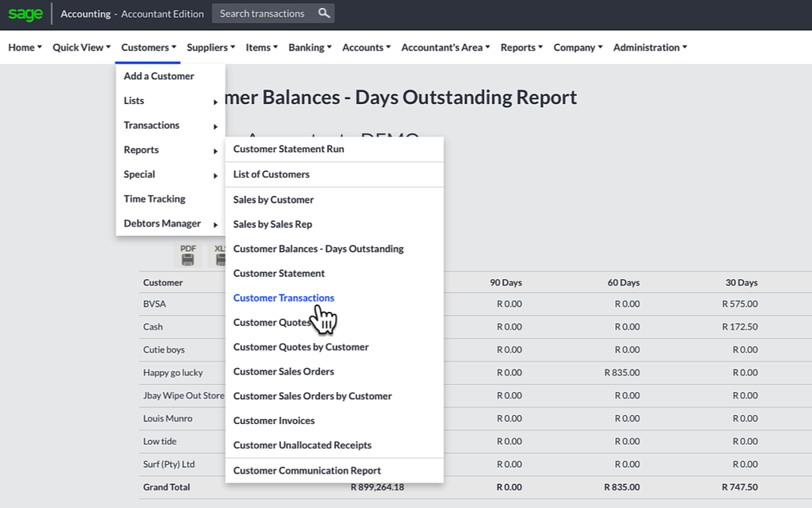Open the Administration menu
The width and height of the screenshot is (812, 508).
click(x=646, y=47)
